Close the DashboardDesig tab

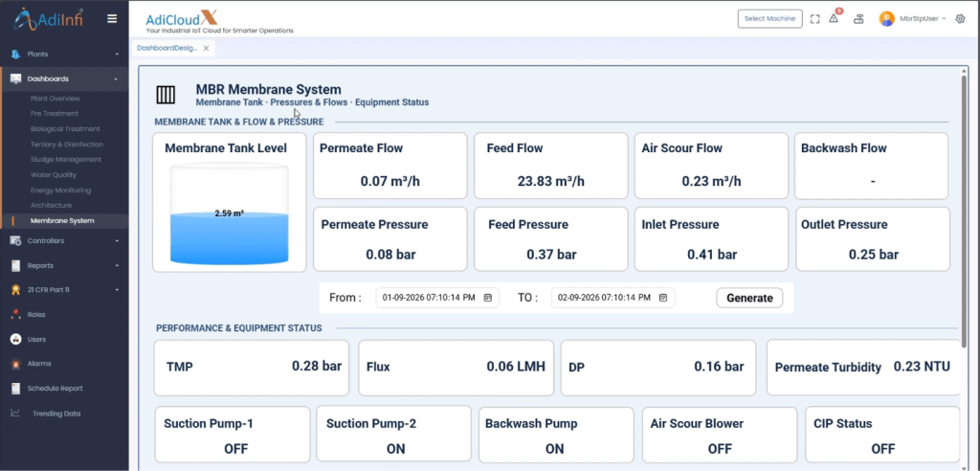(206, 48)
